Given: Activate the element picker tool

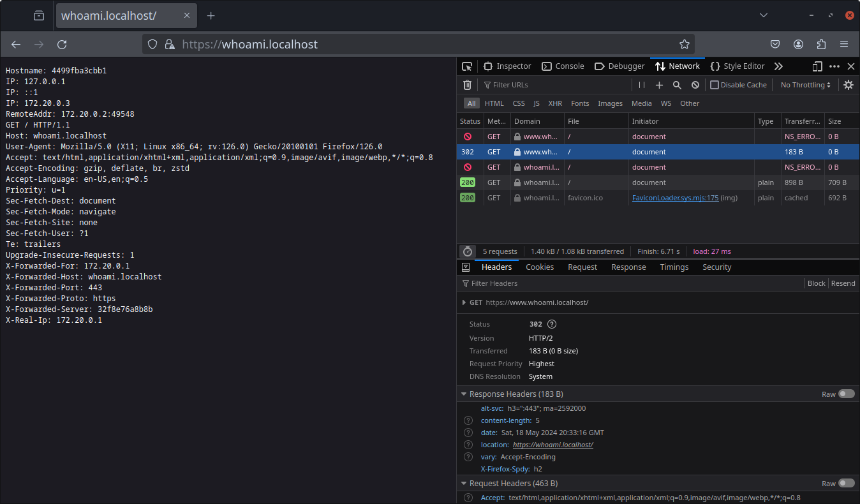Looking at the screenshot, I should tap(467, 66).
